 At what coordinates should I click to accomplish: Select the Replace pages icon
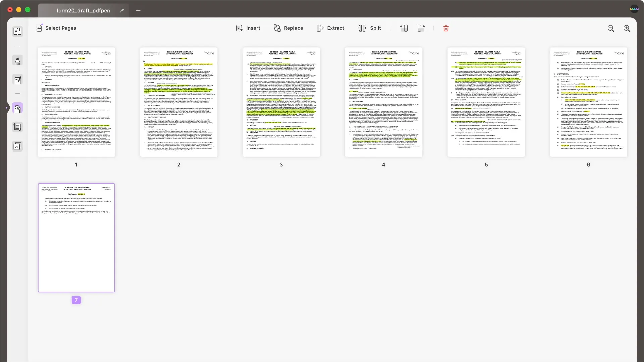(277, 28)
